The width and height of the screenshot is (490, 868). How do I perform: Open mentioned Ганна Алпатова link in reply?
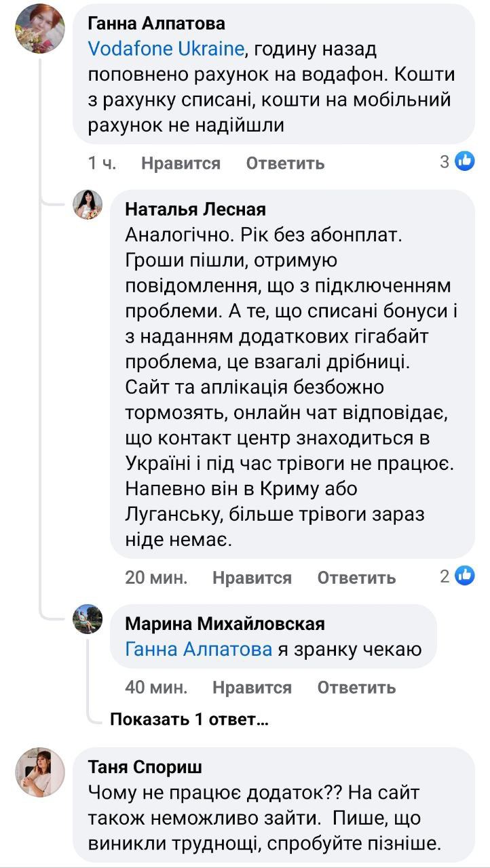point(199,650)
